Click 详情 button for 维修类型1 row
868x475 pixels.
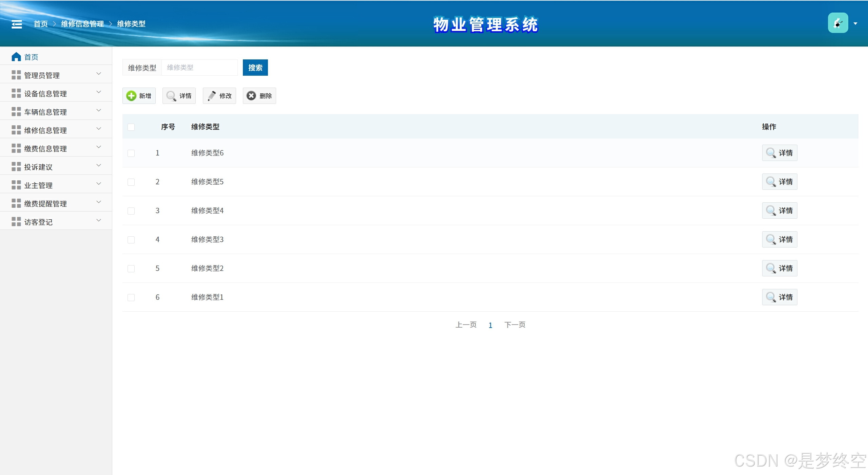click(x=779, y=297)
